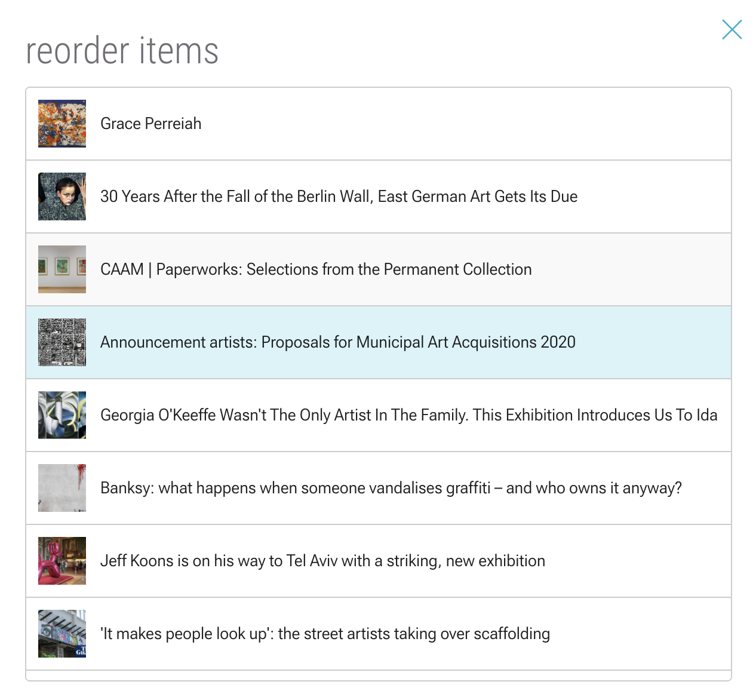Click the scaffolding street art thumbnail
The width and height of the screenshot is (756, 700).
(x=62, y=634)
